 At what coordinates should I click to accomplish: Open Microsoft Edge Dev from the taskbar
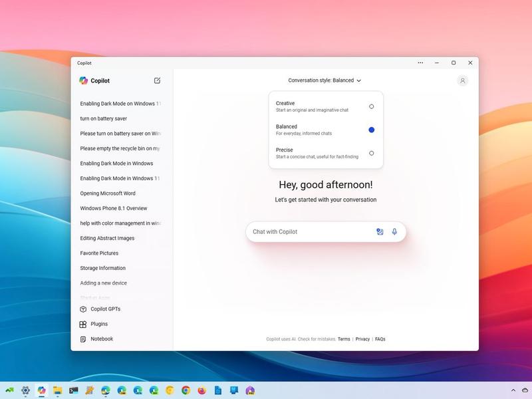coord(154,390)
